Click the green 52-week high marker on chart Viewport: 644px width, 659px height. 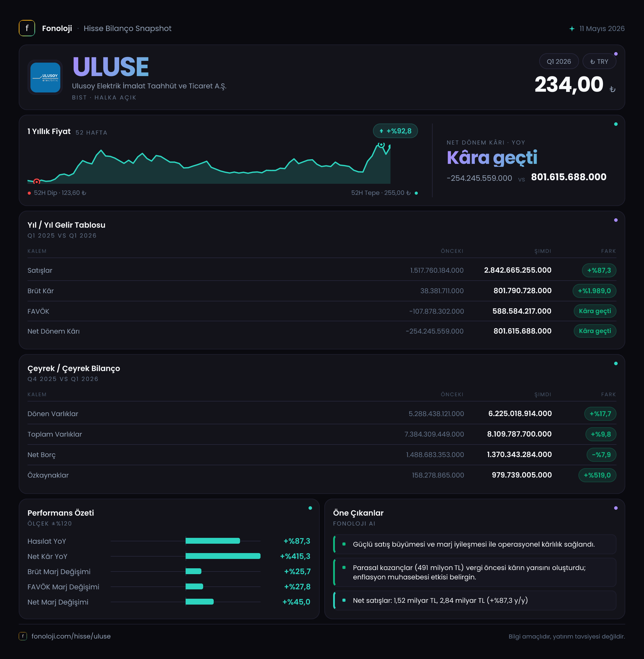coord(381,145)
